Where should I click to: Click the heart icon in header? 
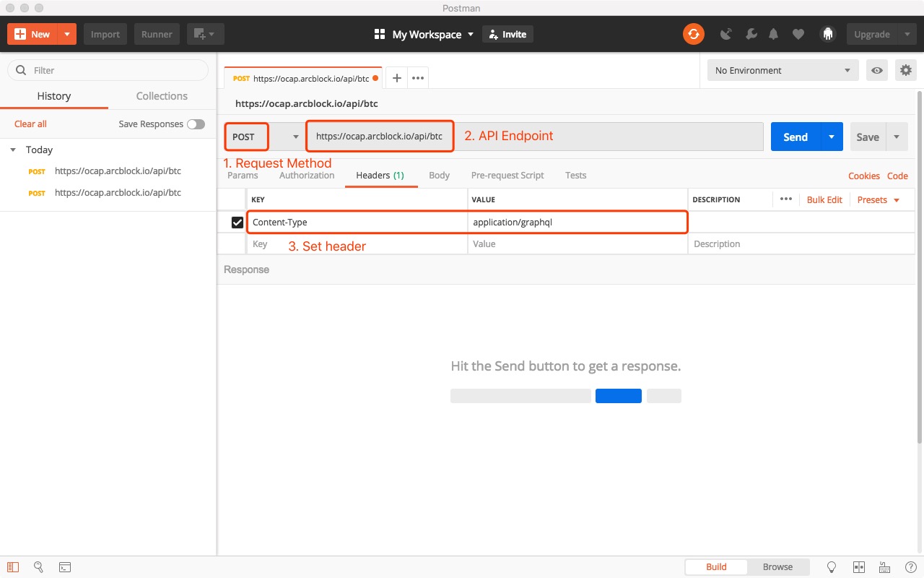798,34
